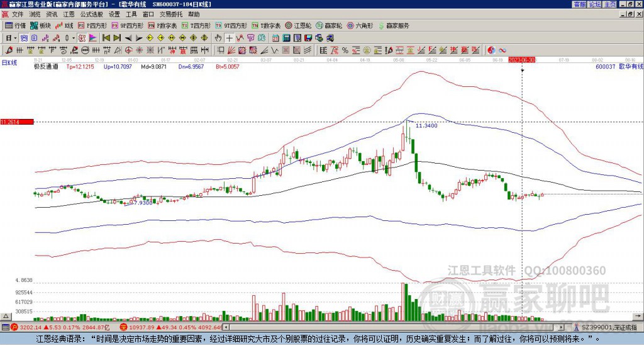Open the 江恩 menu
Image resolution: width=644 pixels, height=345 pixels.
pyautogui.click(x=69, y=14)
